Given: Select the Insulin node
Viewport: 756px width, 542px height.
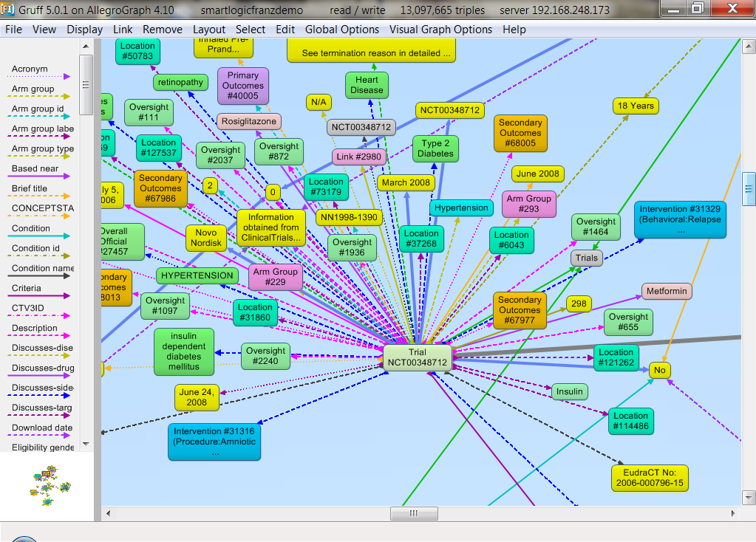Looking at the screenshot, I should point(569,391).
